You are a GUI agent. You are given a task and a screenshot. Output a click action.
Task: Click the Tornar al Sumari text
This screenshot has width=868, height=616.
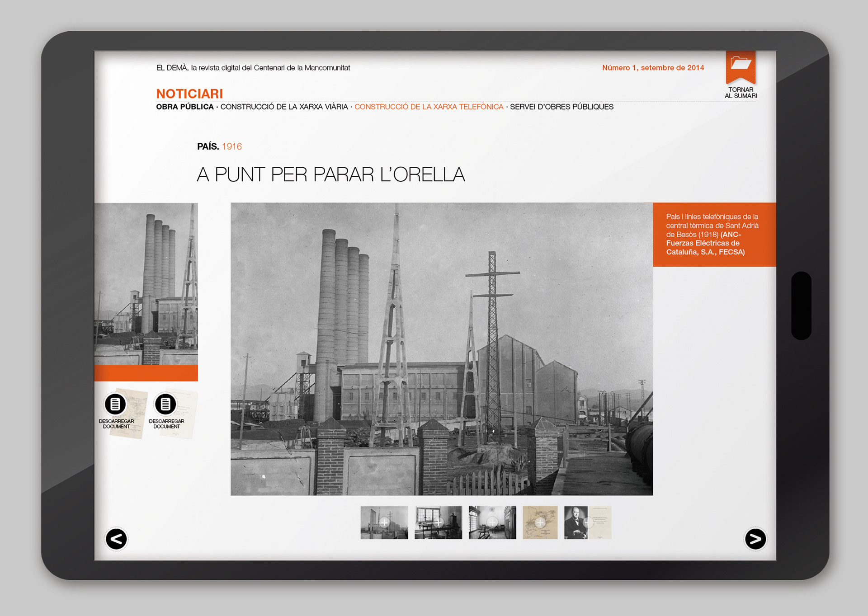pos(741,93)
